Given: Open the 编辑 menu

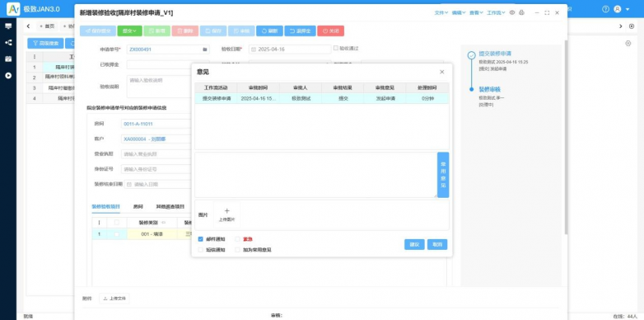Looking at the screenshot, I should coord(459,12).
